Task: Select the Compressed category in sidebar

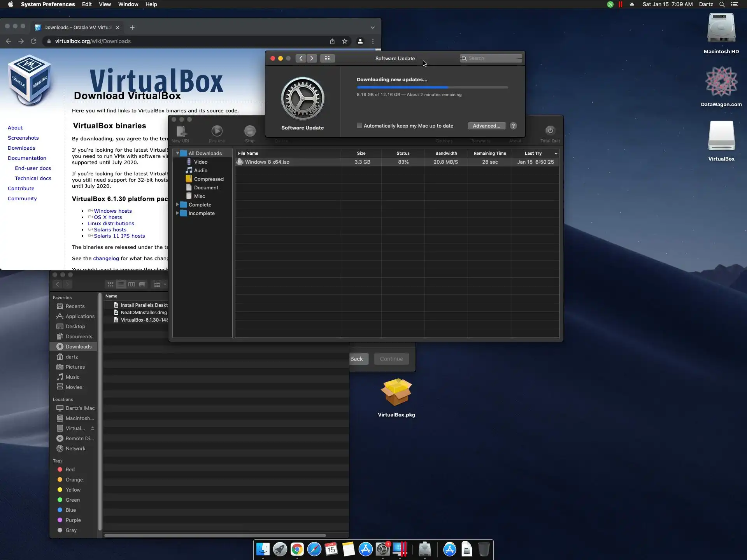Action: pos(209,179)
